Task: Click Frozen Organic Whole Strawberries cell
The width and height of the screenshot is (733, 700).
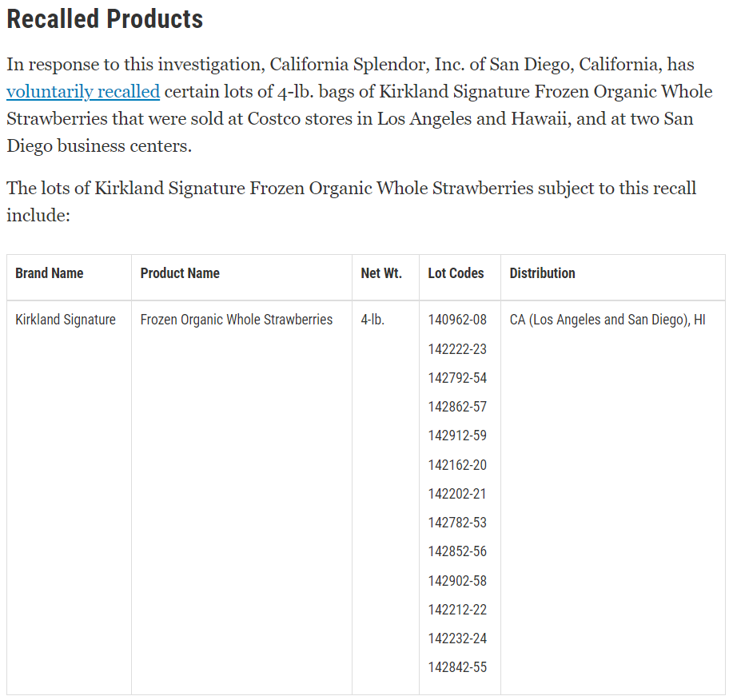Action: point(237,320)
